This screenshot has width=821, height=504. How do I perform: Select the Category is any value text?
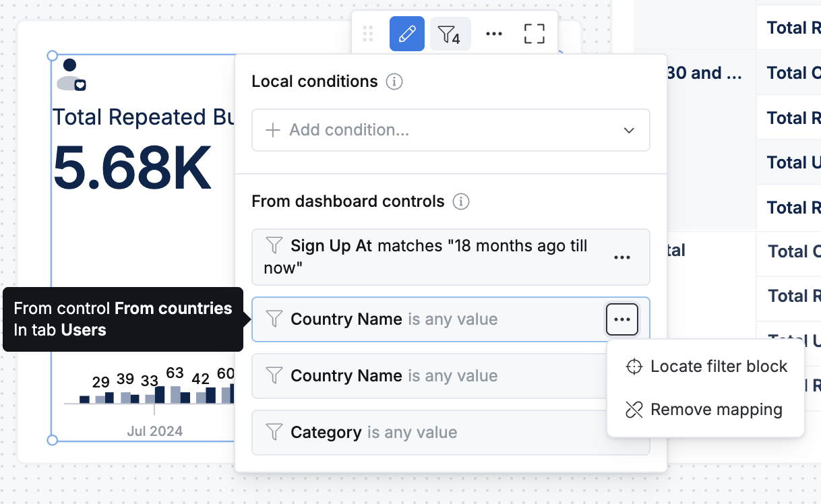[374, 433]
